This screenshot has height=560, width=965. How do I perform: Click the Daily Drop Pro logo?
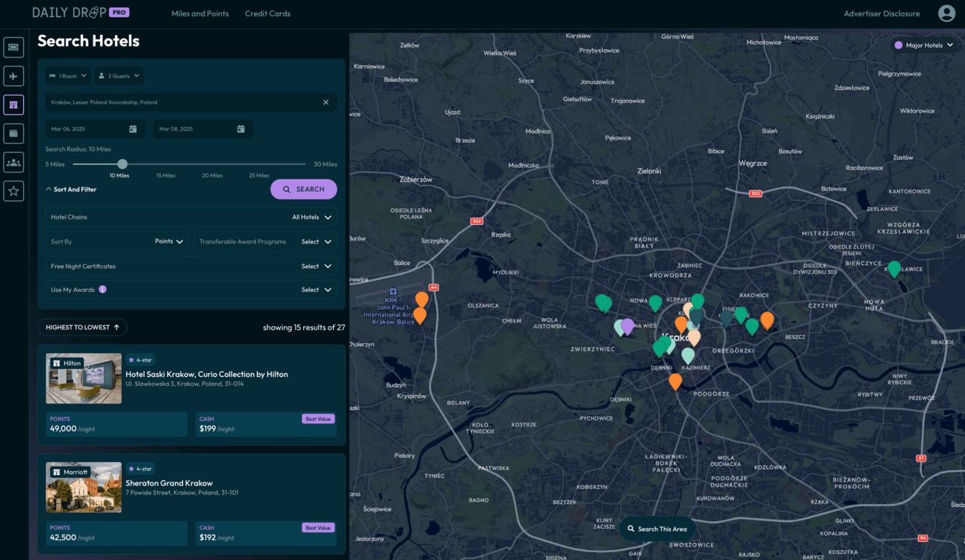pos(81,13)
